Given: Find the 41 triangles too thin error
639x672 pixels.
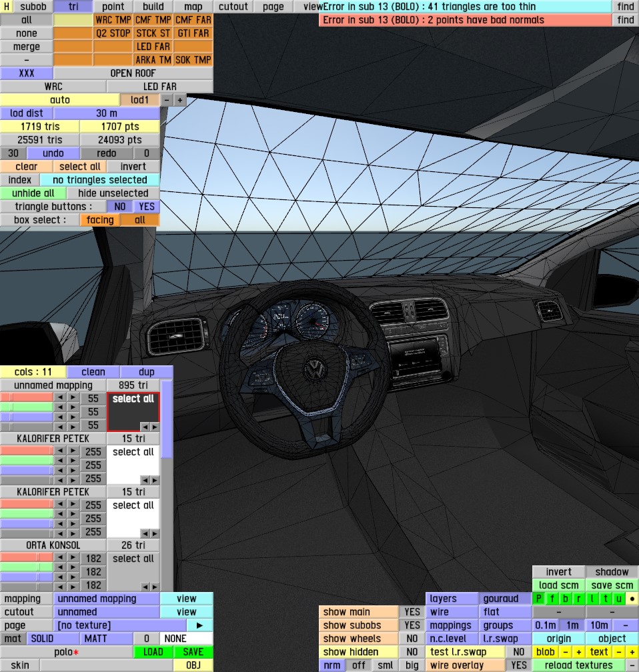Looking at the screenshot, I should (625, 7).
